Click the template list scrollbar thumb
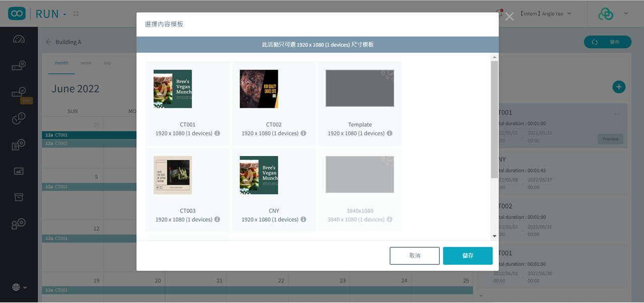The height and width of the screenshot is (303, 644). point(494,119)
